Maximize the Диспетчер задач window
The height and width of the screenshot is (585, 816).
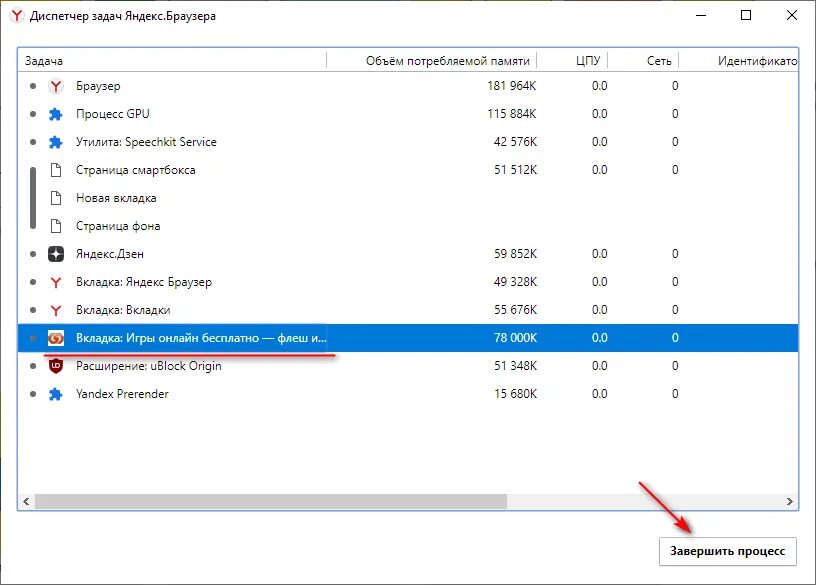(746, 16)
